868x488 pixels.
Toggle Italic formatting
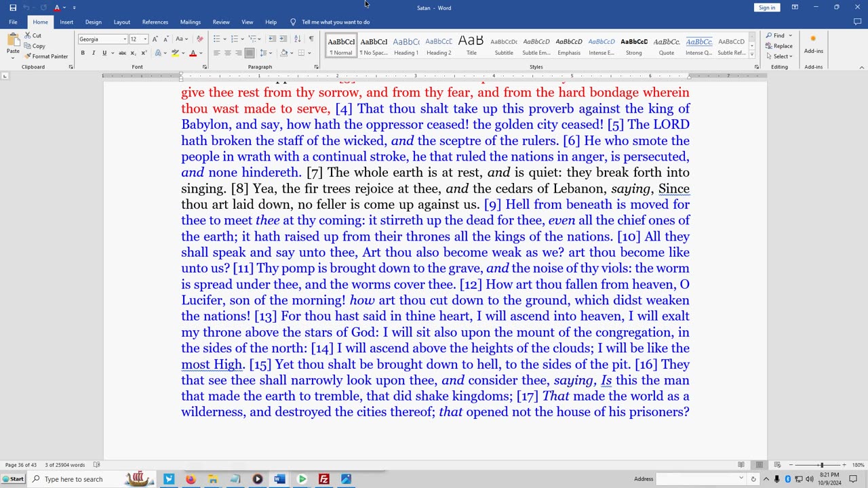pos(94,53)
